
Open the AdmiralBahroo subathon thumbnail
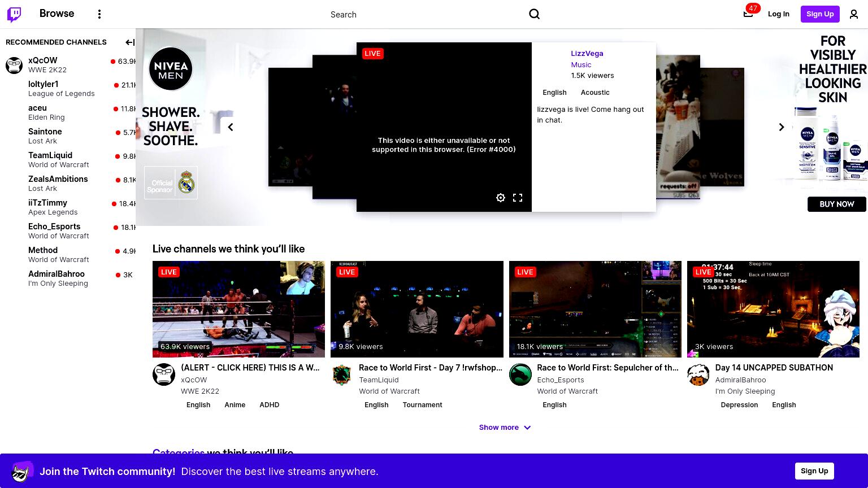(773, 309)
